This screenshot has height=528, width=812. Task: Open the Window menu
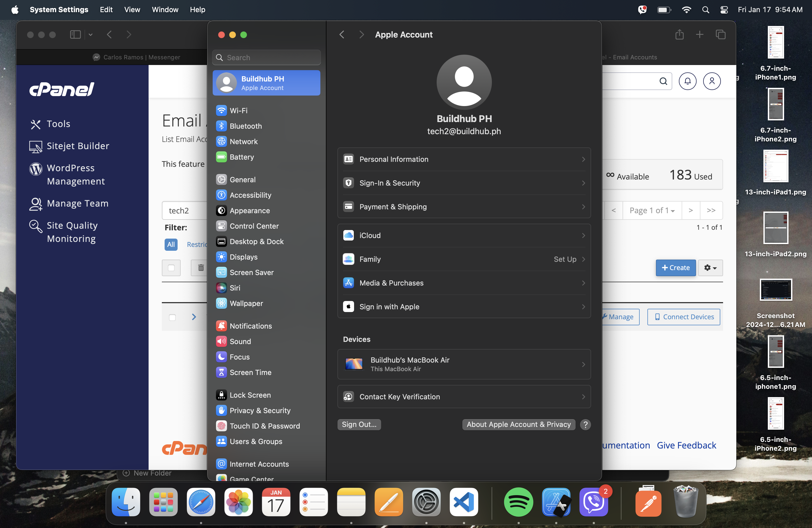point(165,10)
